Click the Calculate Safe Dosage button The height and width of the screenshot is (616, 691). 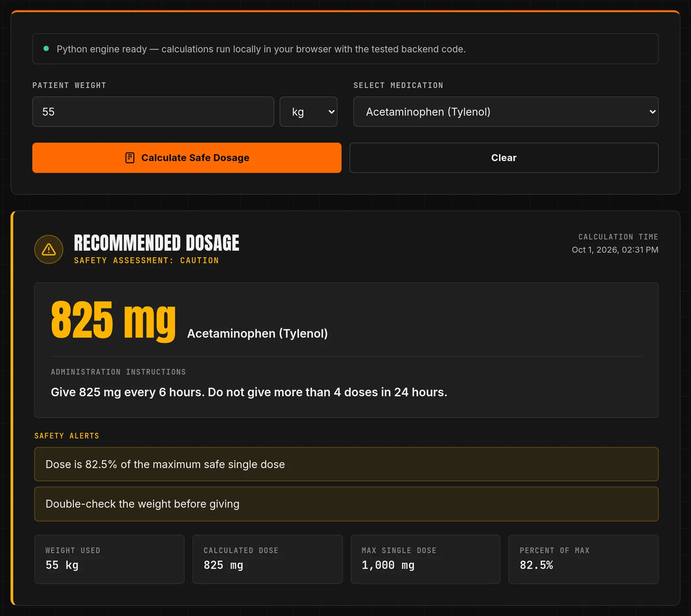coord(187,158)
